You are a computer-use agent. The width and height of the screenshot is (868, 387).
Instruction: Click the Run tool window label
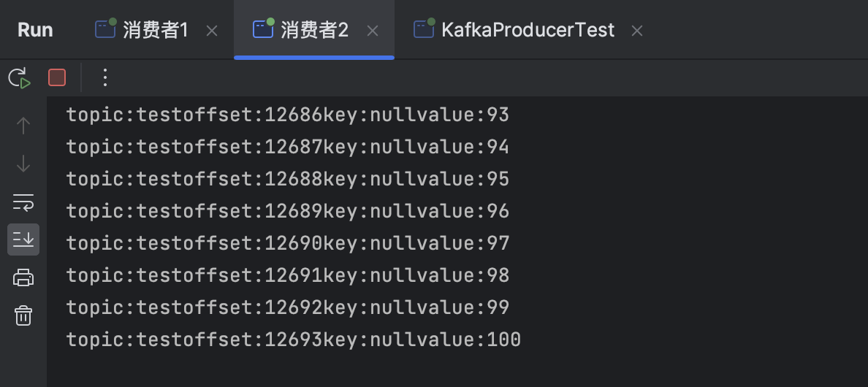click(35, 30)
